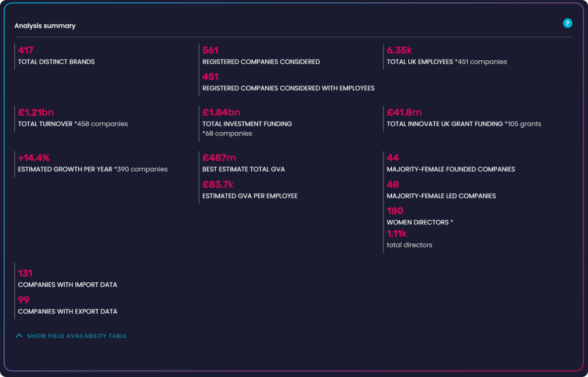Select the 99 export data value
The height and width of the screenshot is (377, 588).
pos(24,300)
